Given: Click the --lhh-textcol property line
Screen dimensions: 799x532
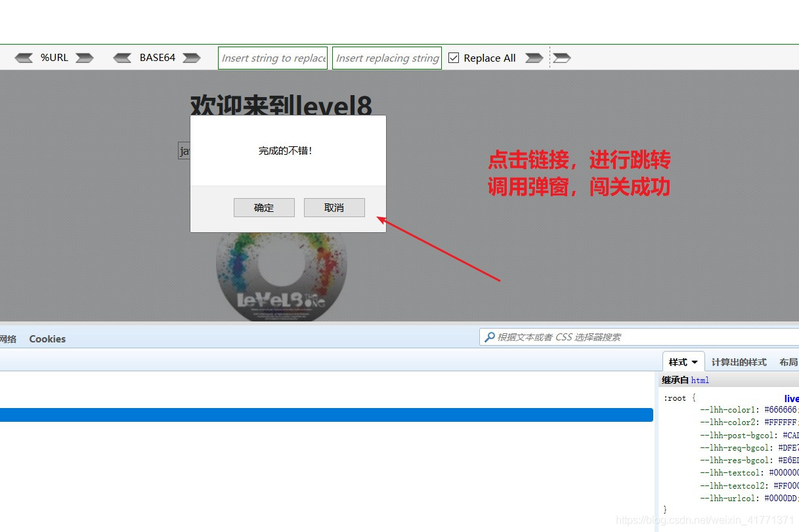Looking at the screenshot, I should [749, 473].
